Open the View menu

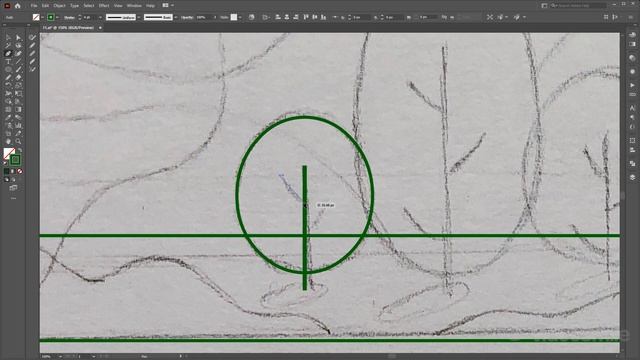point(118,6)
